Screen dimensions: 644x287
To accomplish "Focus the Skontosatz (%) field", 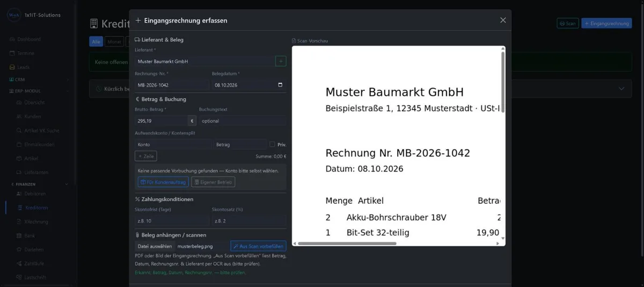I will coord(249,221).
